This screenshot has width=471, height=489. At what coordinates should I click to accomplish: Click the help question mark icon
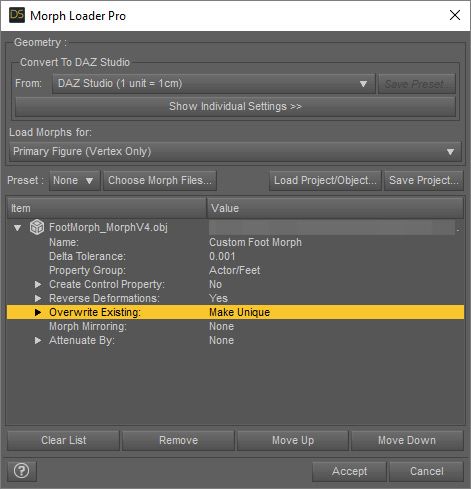(x=22, y=471)
